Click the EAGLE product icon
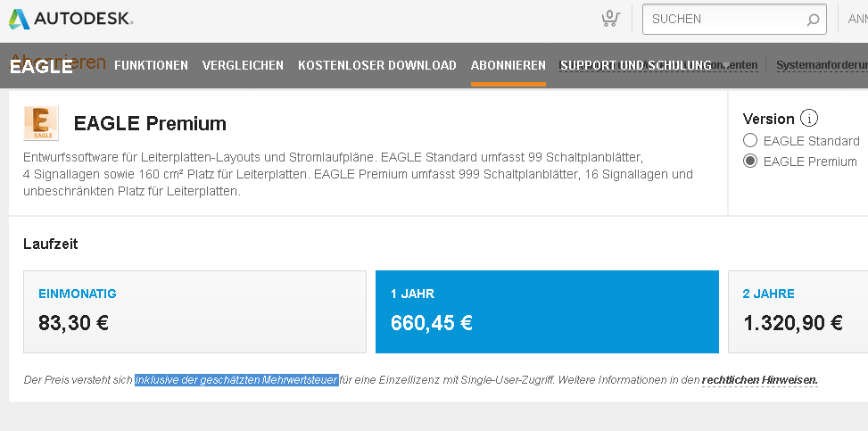The height and width of the screenshot is (431, 868). click(x=41, y=123)
